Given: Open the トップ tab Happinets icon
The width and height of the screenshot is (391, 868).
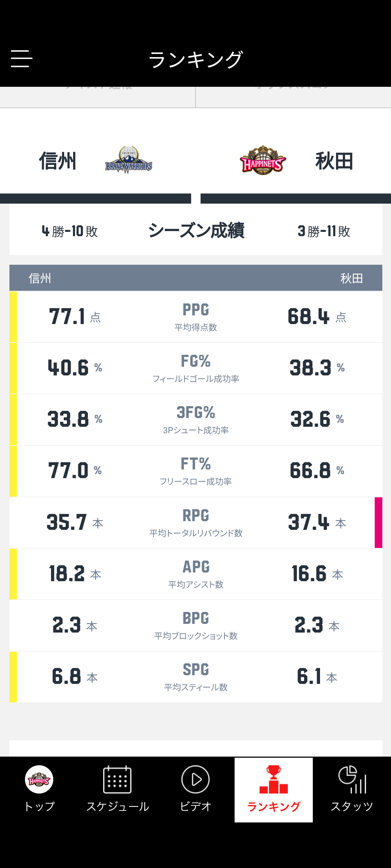Looking at the screenshot, I should click(x=39, y=779).
